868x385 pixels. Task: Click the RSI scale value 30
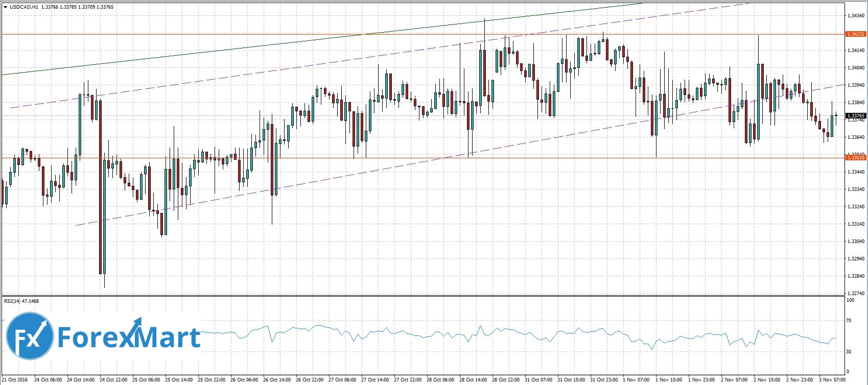tap(850, 352)
